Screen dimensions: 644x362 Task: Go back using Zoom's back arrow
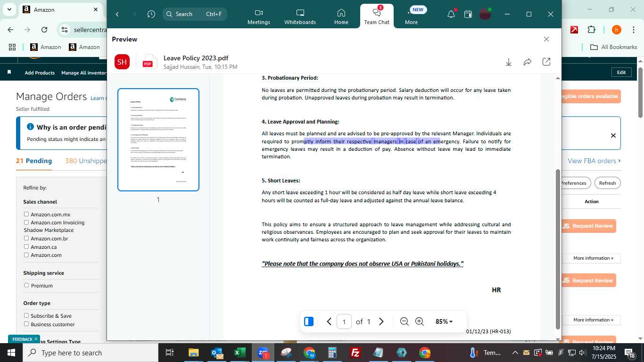tap(117, 14)
